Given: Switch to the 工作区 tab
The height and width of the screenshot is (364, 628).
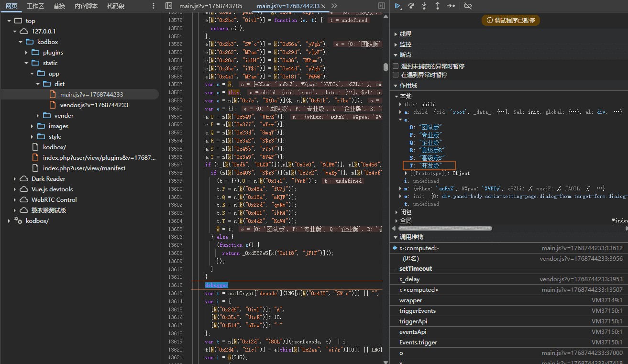Looking at the screenshot, I should (35, 6).
